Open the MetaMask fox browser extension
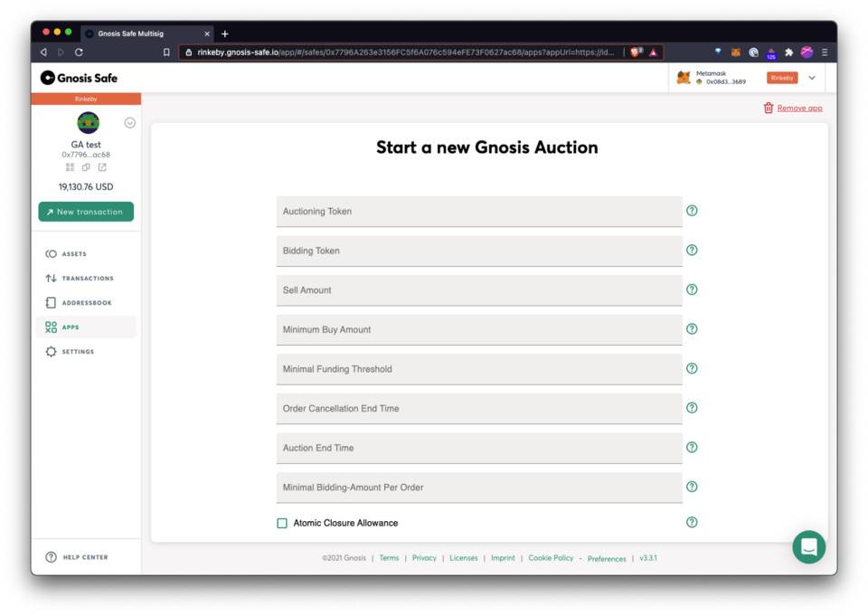The image size is (868, 616). pos(736,52)
